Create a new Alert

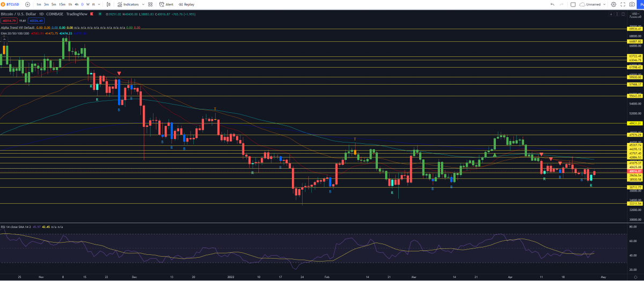coord(166,4)
